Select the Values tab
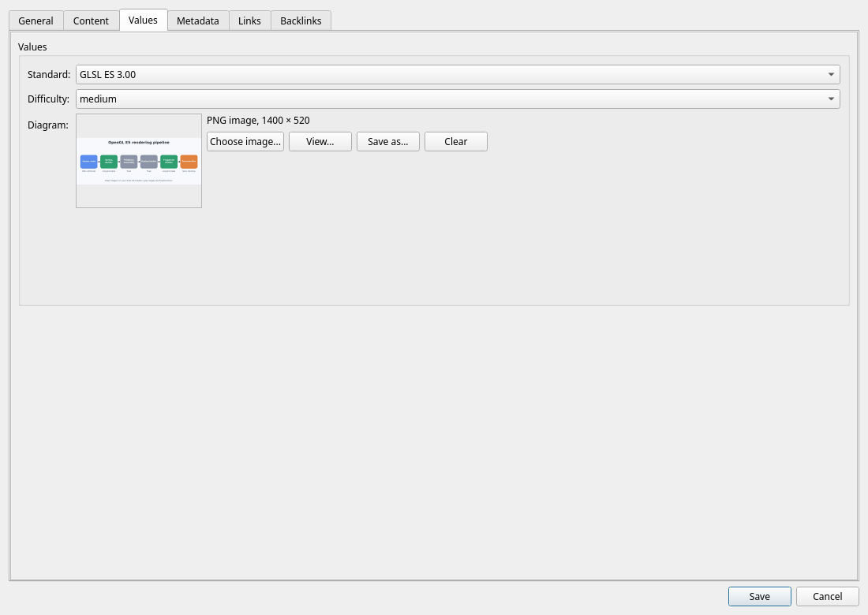Viewport: 868px width, 615px height. click(143, 20)
